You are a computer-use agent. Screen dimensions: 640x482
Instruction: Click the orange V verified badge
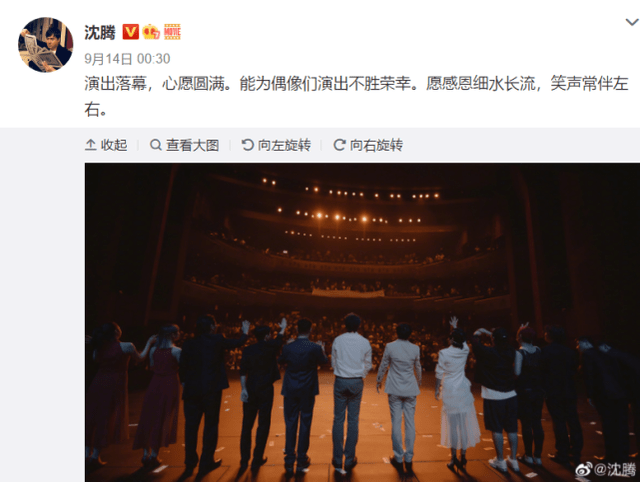click(131, 31)
